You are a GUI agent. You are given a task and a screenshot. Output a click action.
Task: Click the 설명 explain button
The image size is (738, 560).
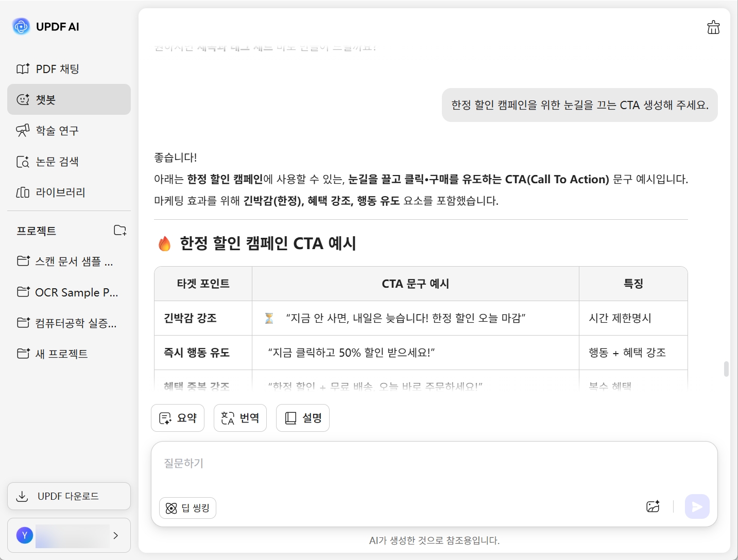pos(303,418)
